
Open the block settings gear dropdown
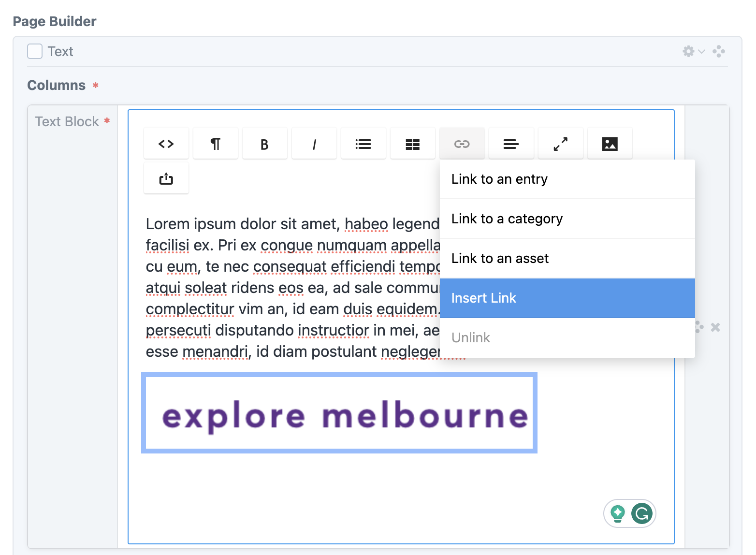click(694, 51)
